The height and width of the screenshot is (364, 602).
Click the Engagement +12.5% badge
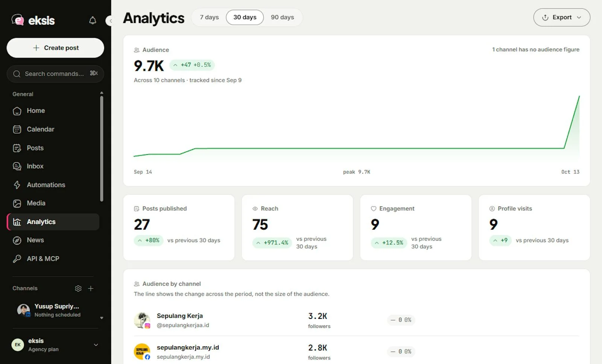coord(389,243)
